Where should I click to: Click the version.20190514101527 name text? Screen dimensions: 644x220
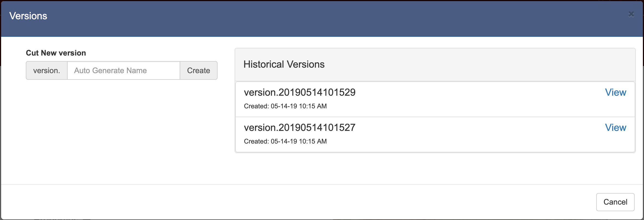click(x=299, y=128)
